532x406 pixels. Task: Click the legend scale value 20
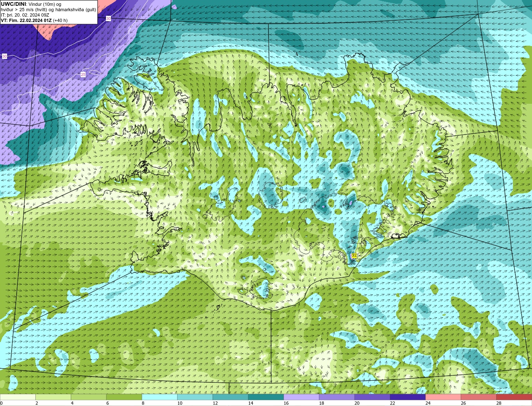(x=357, y=403)
